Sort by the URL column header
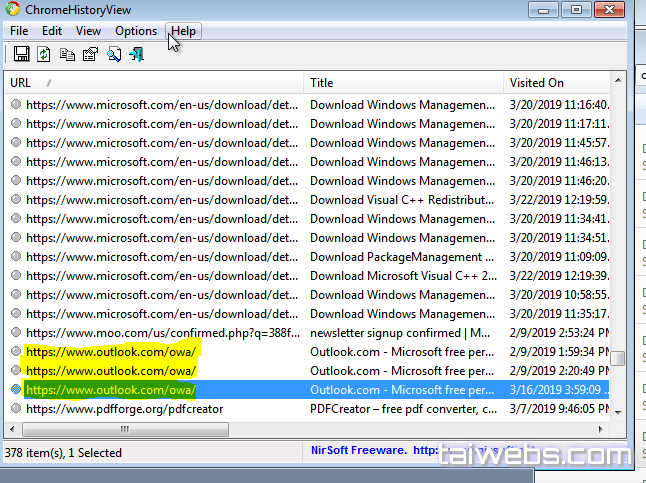Image resolution: width=646 pixels, height=483 pixels. tap(150, 83)
